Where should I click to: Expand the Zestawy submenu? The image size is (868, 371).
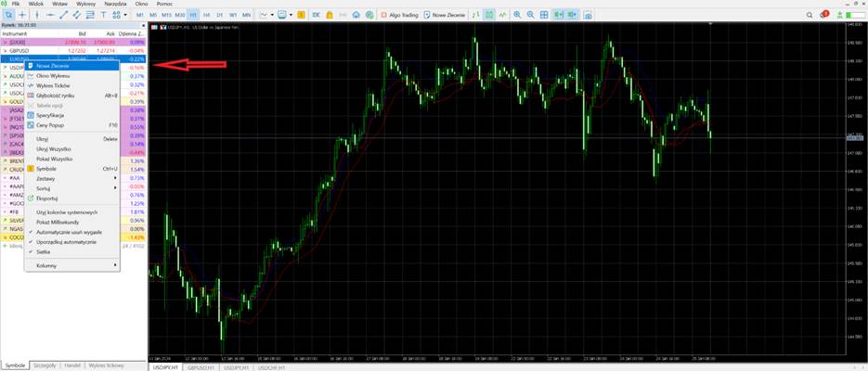(x=72, y=179)
